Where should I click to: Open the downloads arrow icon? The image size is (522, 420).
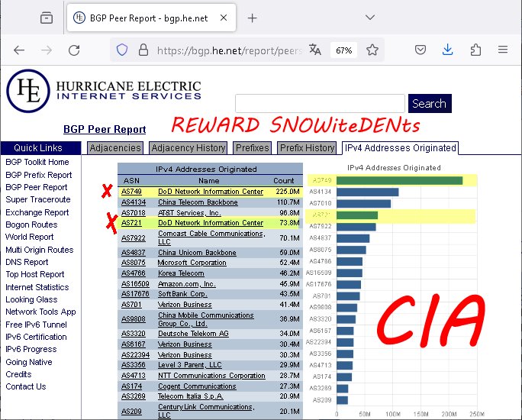tap(448, 50)
